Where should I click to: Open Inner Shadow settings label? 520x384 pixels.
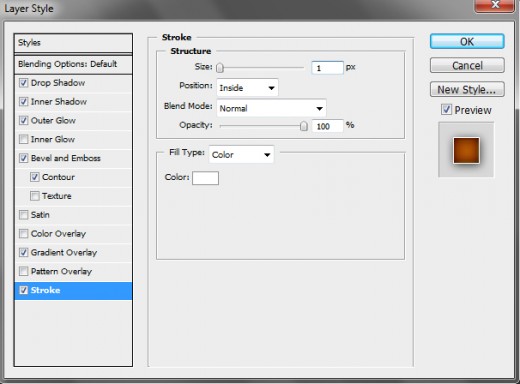[59, 101]
